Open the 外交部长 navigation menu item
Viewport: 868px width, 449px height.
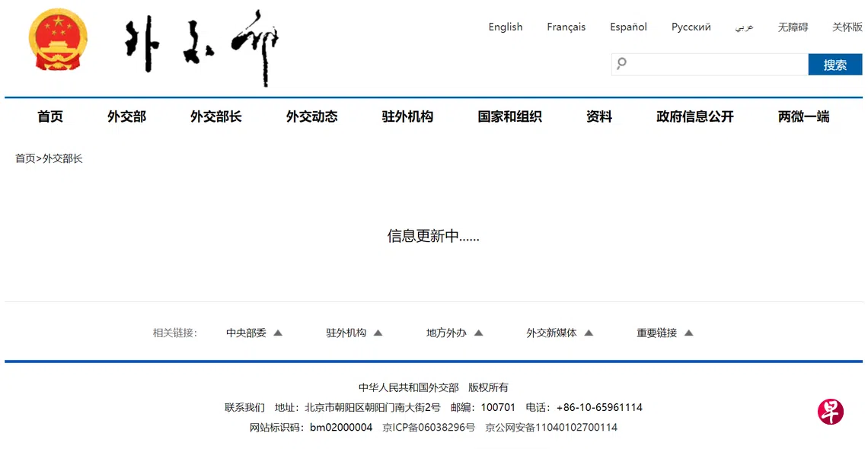[215, 116]
